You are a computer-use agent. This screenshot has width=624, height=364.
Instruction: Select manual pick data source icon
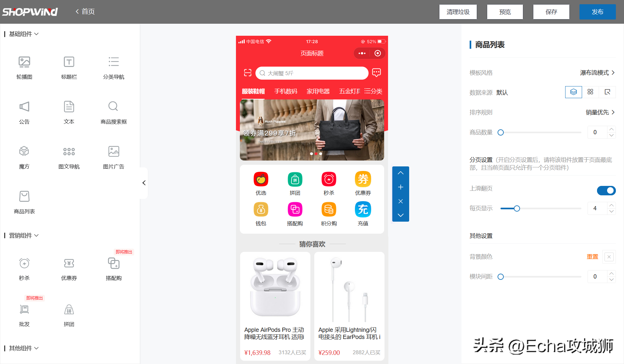[607, 92]
